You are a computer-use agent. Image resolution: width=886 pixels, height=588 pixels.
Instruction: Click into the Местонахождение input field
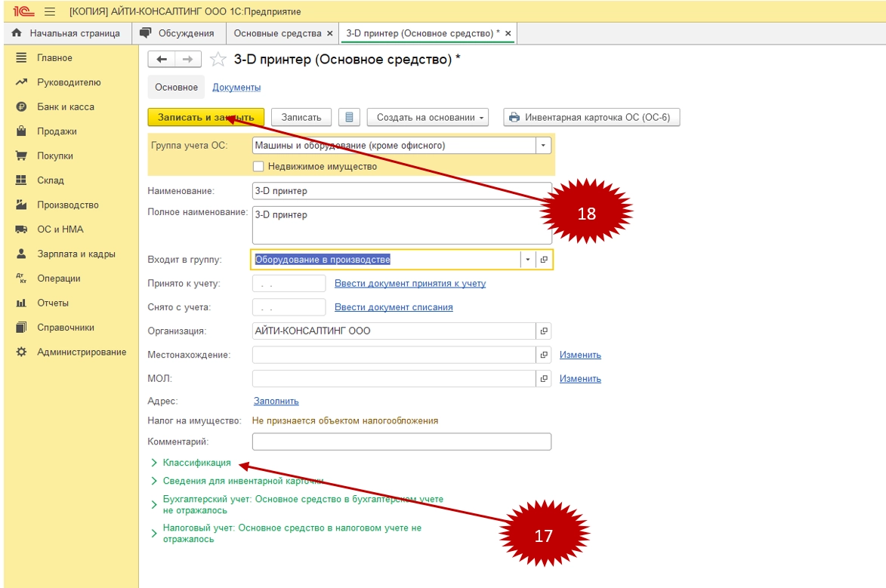[x=394, y=355]
